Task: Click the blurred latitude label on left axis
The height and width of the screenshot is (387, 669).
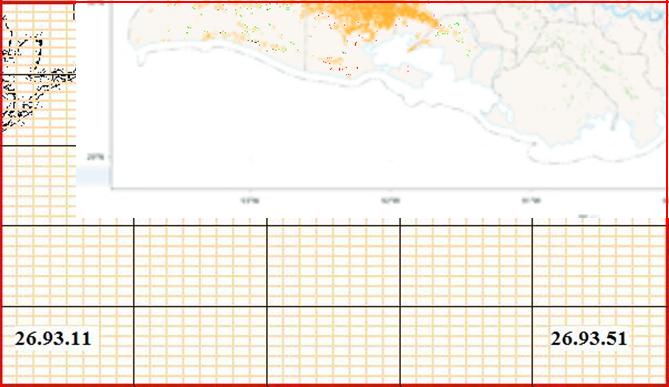Action: (x=95, y=157)
